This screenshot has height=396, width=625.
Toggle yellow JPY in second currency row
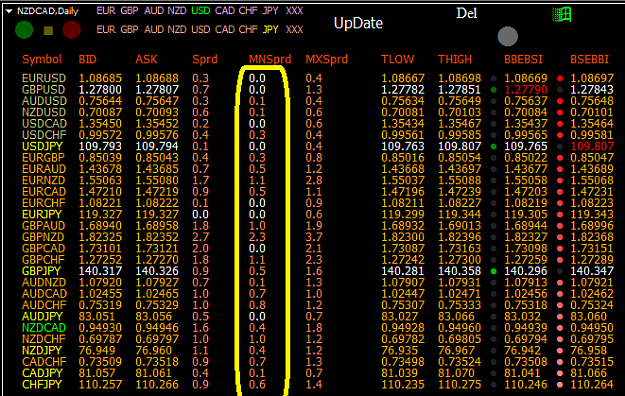click(270, 30)
